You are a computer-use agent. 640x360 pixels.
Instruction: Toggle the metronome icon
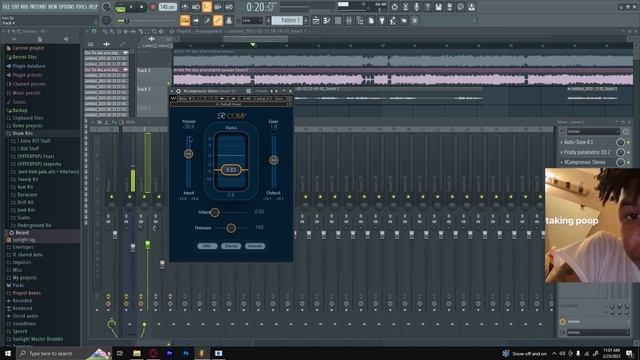coord(185,7)
